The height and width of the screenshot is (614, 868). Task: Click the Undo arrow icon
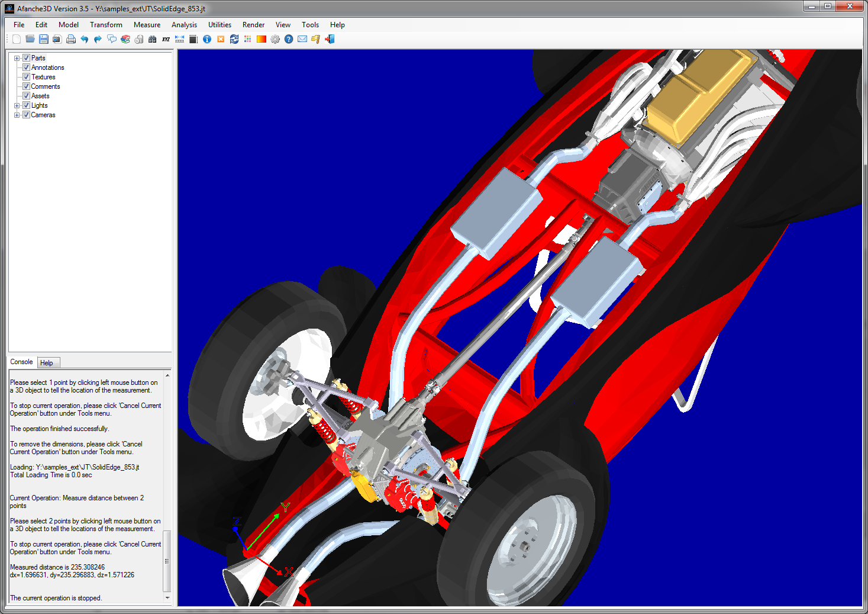pyautogui.click(x=85, y=39)
